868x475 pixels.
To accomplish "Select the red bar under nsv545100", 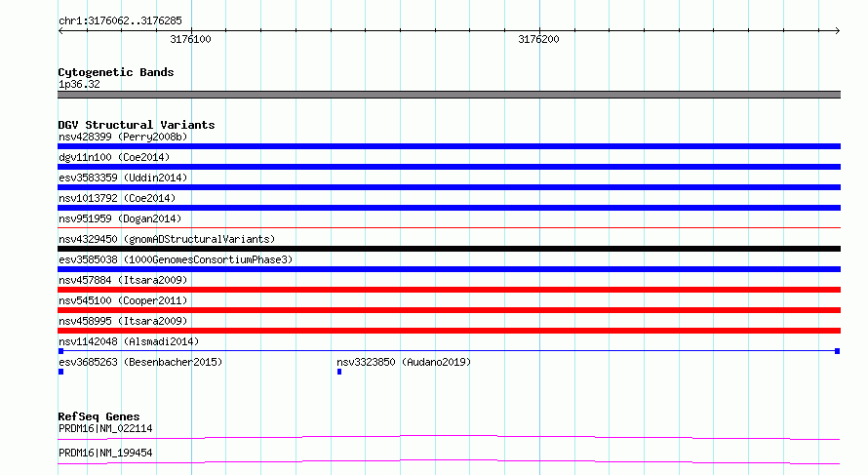I will [449, 310].
